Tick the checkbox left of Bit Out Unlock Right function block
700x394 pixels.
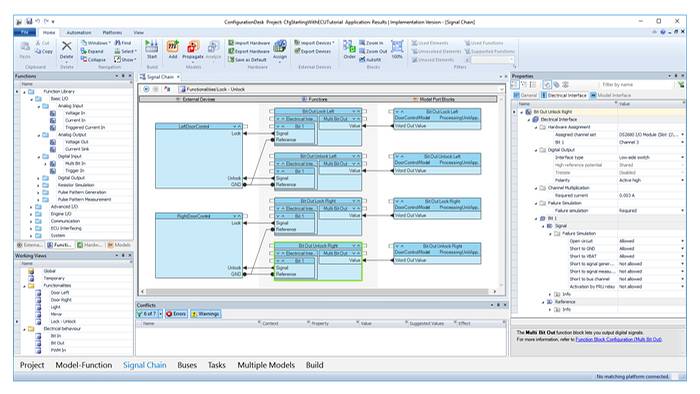(x=271, y=245)
